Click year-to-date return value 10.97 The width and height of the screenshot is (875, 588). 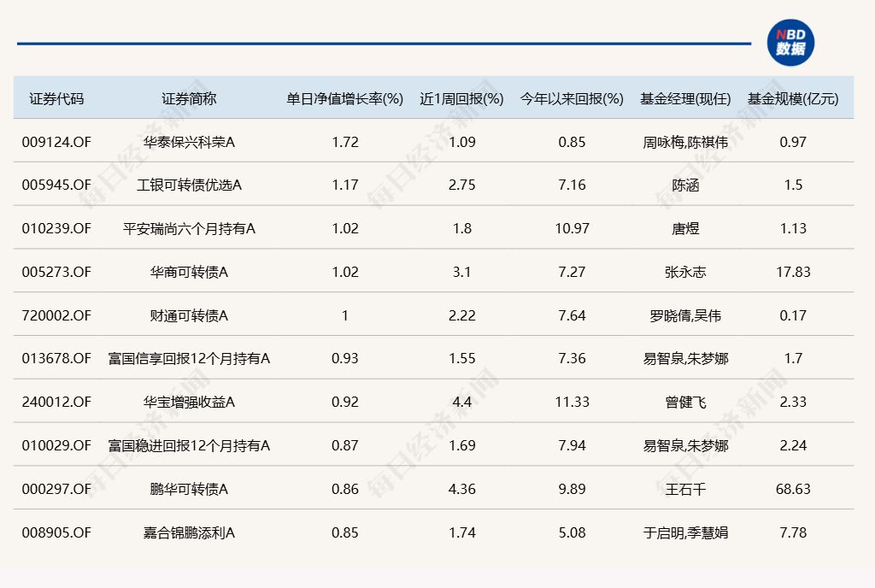click(x=572, y=229)
